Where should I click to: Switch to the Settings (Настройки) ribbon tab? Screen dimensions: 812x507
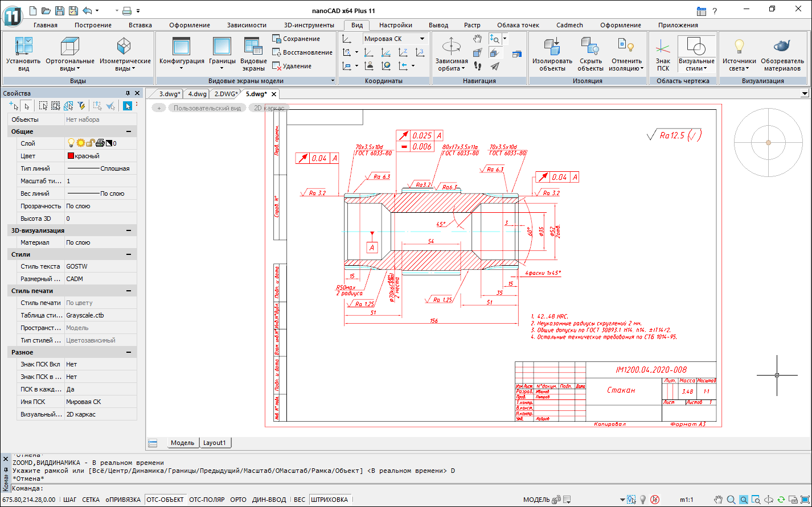pyautogui.click(x=395, y=25)
